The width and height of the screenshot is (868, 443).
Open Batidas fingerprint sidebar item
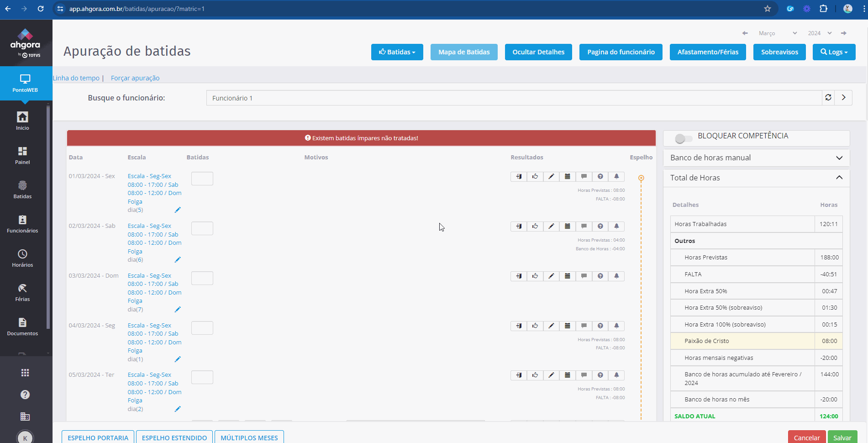click(x=22, y=190)
